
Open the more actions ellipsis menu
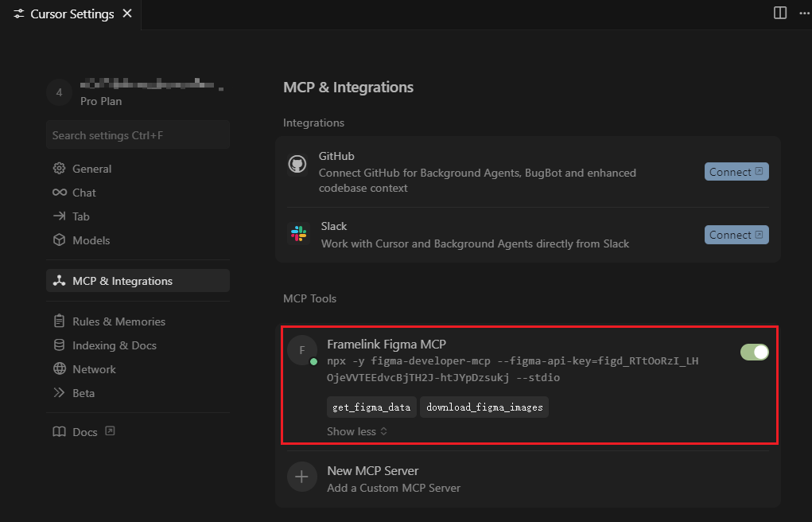804,13
